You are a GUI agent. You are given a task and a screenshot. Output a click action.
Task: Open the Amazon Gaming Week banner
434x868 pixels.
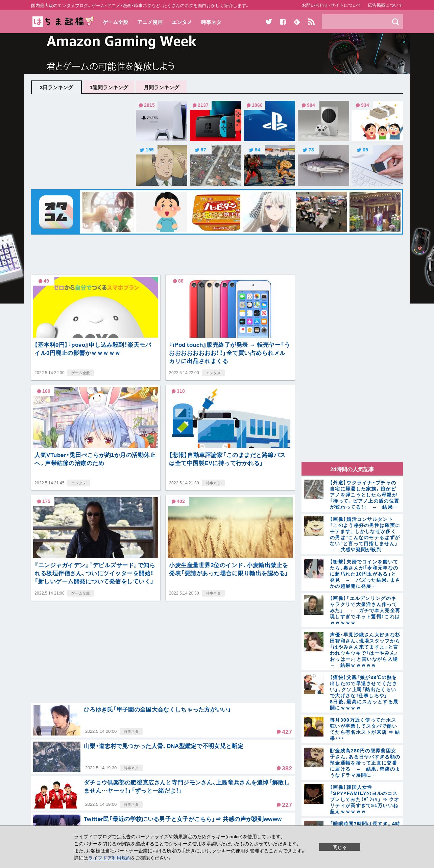[217, 53]
